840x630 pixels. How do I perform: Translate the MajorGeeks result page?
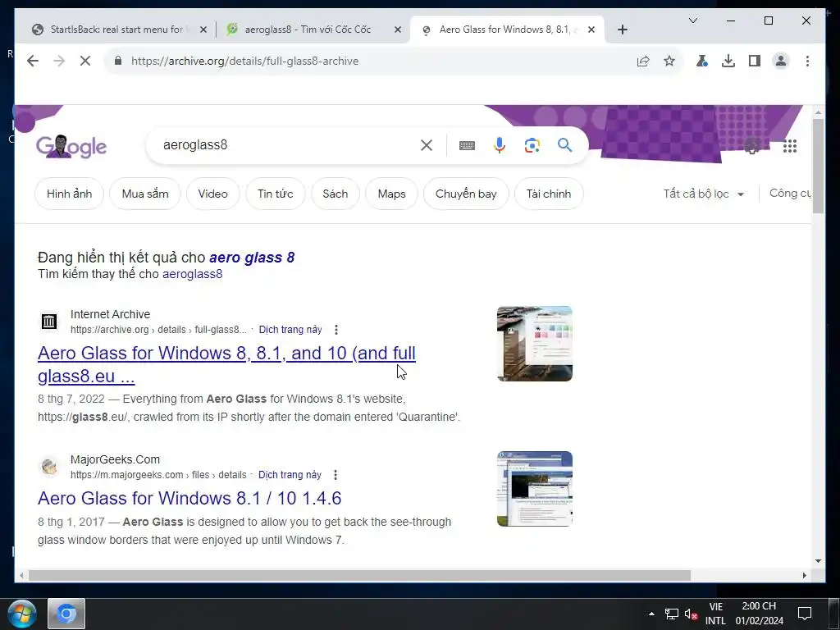290,475
